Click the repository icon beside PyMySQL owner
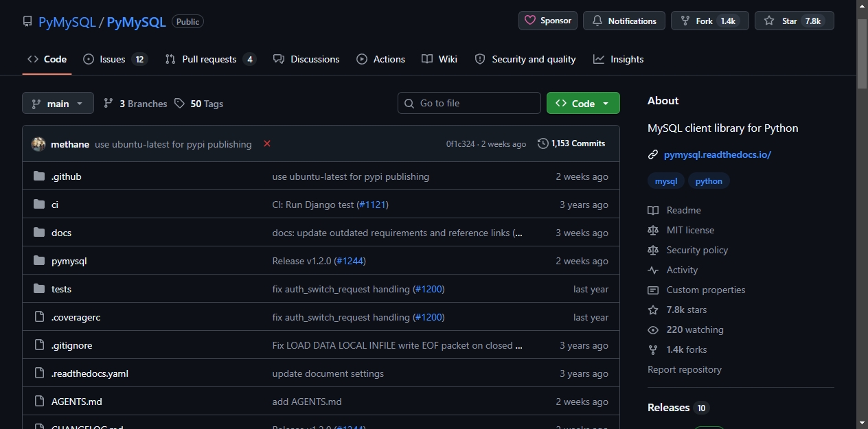This screenshot has height=429, width=868. tap(27, 21)
